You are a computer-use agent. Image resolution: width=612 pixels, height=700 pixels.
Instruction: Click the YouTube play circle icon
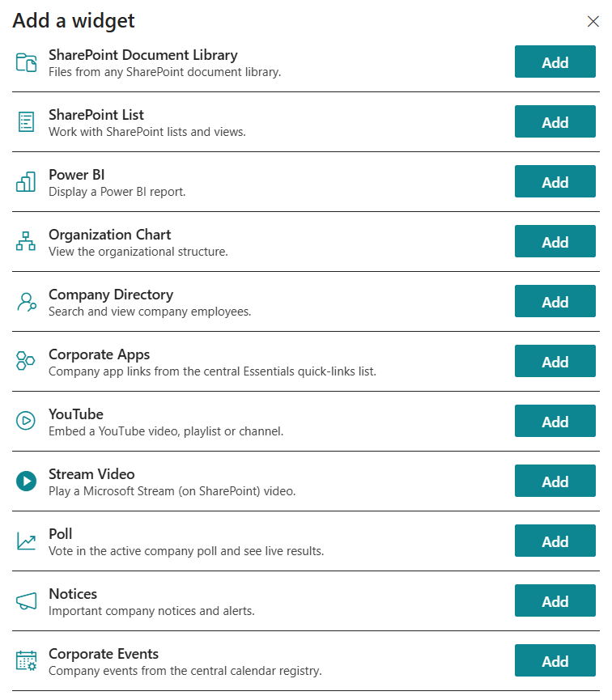26,421
